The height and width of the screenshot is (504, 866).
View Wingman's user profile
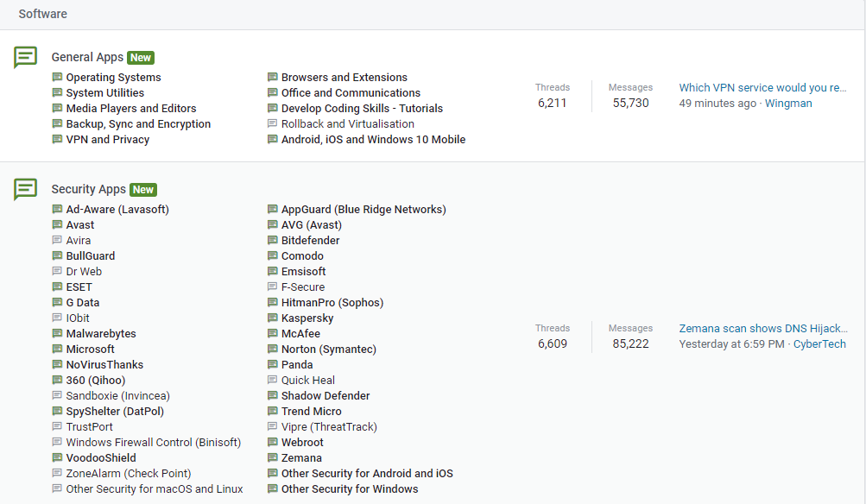click(788, 104)
